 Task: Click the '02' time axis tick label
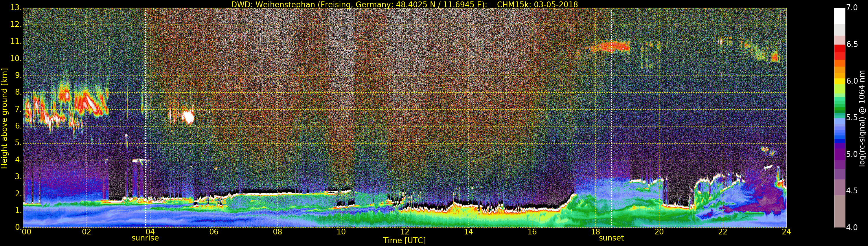point(87,232)
